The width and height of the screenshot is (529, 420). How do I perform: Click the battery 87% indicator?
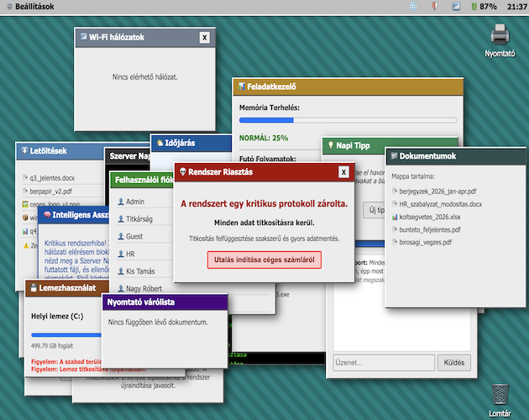pos(484,7)
